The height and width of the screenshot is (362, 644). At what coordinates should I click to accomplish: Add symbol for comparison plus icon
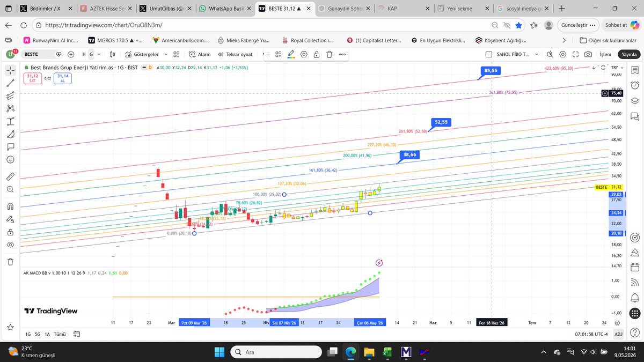click(x=71, y=54)
